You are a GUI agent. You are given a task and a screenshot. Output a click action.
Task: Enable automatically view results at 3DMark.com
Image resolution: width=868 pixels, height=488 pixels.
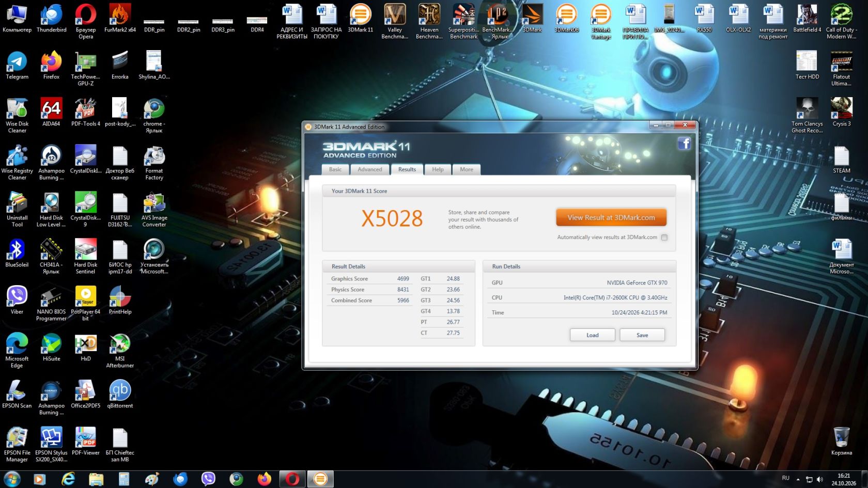pyautogui.click(x=664, y=238)
